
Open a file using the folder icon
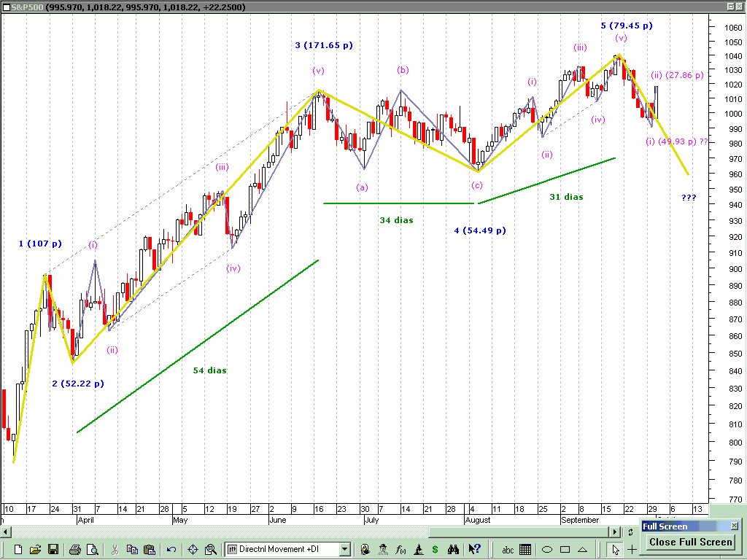[35, 550]
